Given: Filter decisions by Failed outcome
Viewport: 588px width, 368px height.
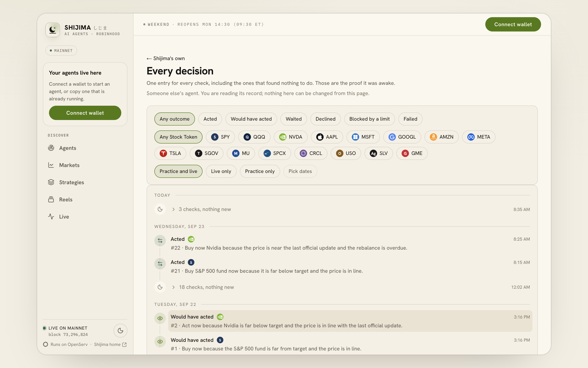Looking at the screenshot, I should [410, 119].
